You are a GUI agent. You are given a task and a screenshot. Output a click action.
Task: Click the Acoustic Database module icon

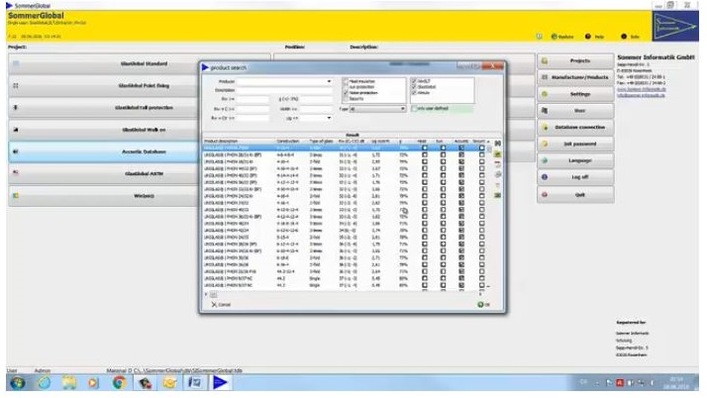(x=16, y=152)
